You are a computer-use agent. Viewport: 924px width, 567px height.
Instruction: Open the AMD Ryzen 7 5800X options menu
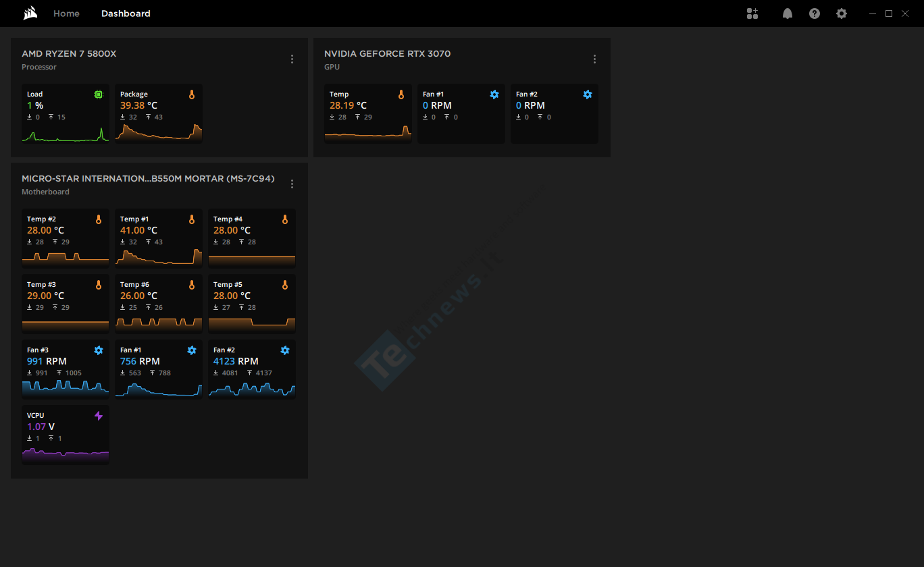click(292, 59)
